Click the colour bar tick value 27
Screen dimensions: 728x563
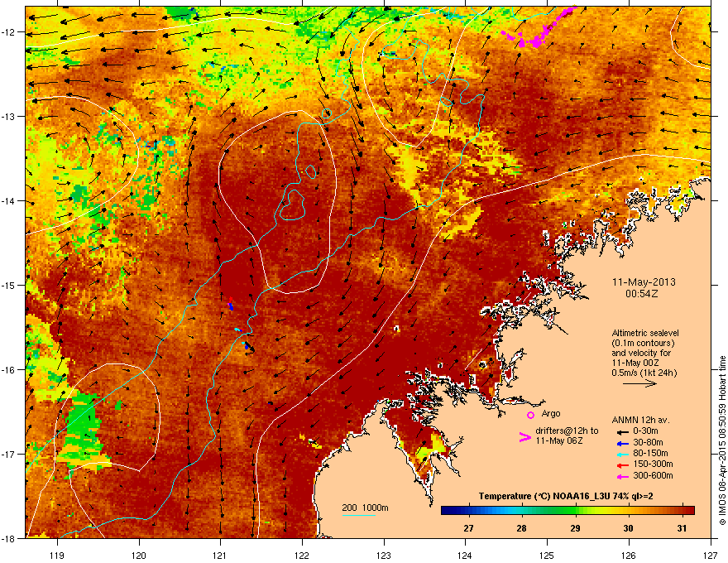tap(468, 528)
